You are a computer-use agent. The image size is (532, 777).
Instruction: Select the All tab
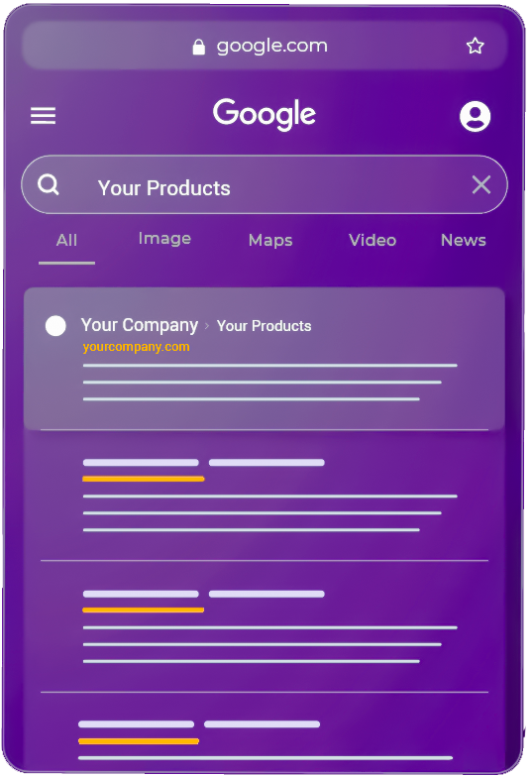67,240
